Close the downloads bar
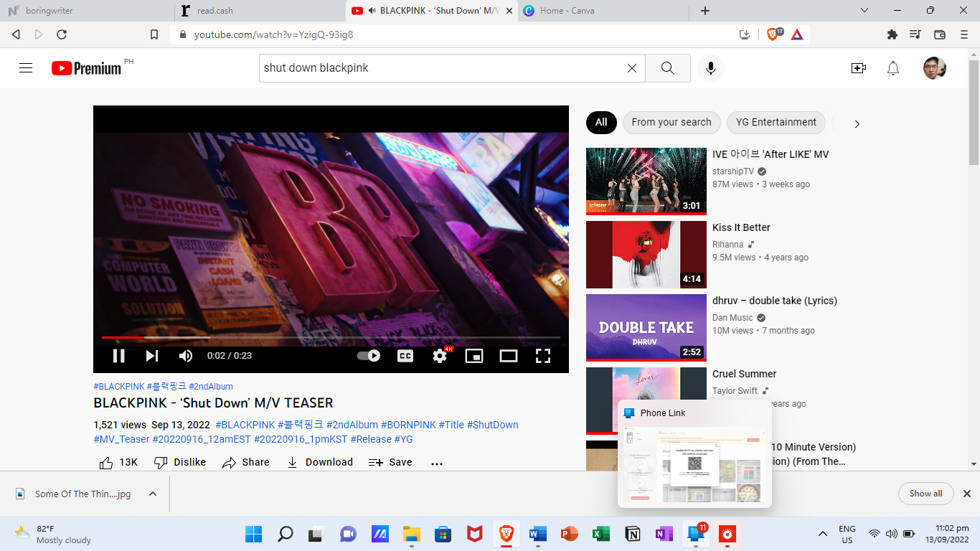Viewport: 980px width, 551px height. [966, 494]
